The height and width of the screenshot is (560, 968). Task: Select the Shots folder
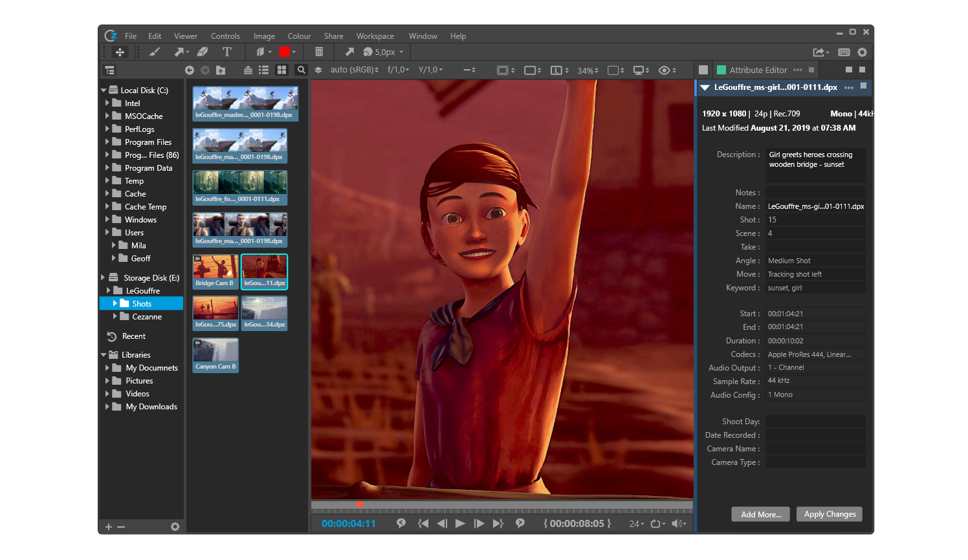pos(142,303)
